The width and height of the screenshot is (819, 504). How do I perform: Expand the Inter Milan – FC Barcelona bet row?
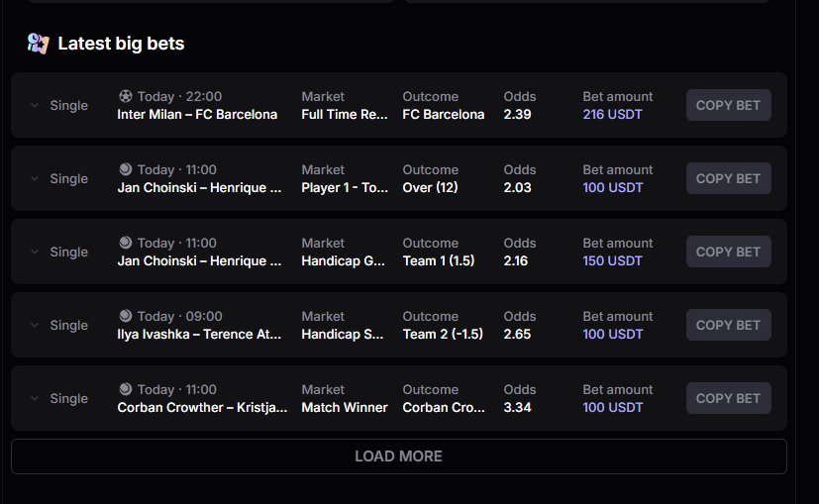point(35,106)
